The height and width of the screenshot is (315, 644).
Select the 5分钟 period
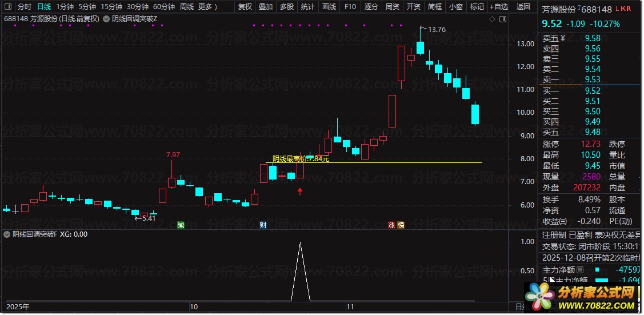point(87,6)
